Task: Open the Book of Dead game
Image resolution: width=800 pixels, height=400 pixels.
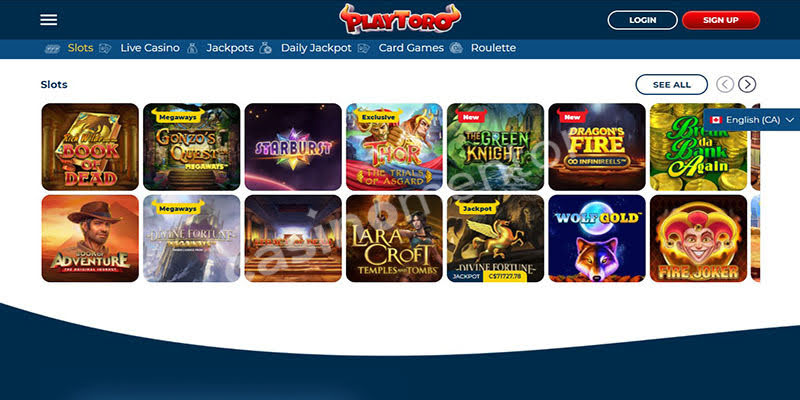Action: [90, 147]
